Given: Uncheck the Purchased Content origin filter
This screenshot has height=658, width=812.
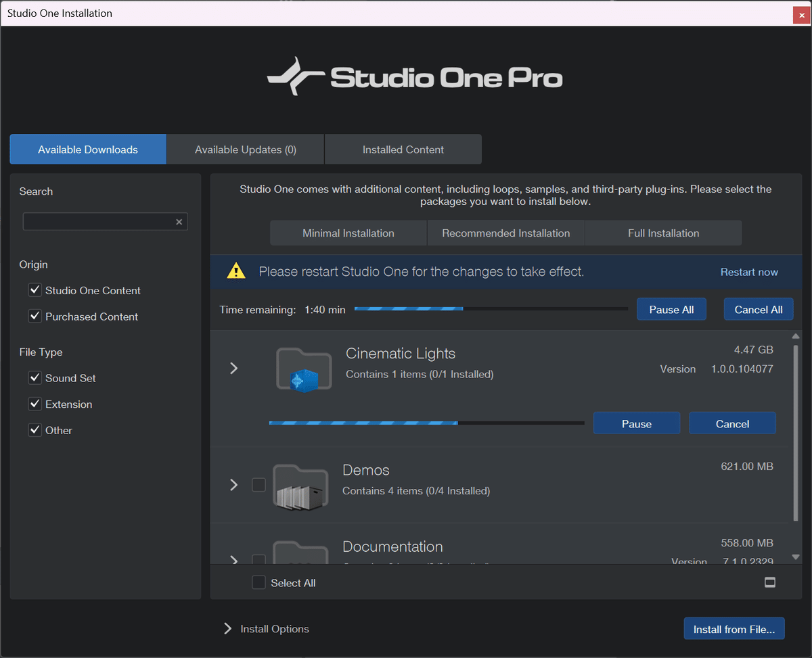Looking at the screenshot, I should pyautogui.click(x=35, y=316).
